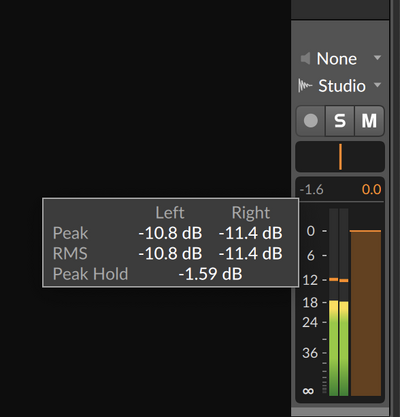The height and width of the screenshot is (417, 400).
Task: Click the left meter's orange peak-hold marker
Action: pos(333,279)
